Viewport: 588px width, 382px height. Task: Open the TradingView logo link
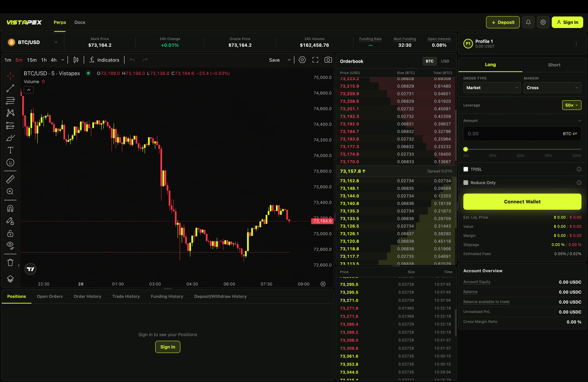(x=30, y=269)
